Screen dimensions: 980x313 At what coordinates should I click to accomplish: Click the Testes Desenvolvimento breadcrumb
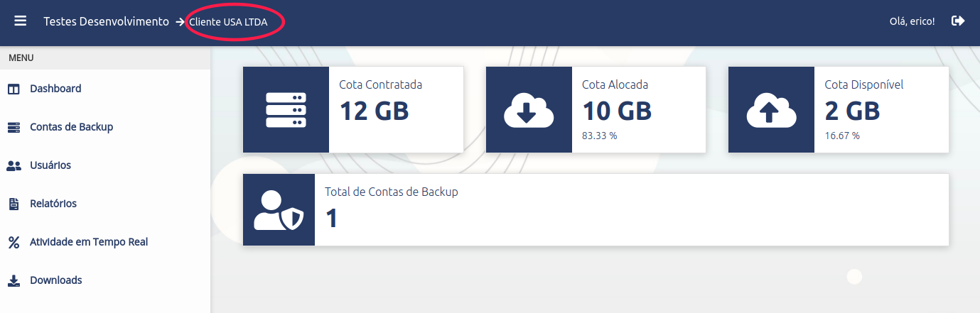tap(107, 21)
